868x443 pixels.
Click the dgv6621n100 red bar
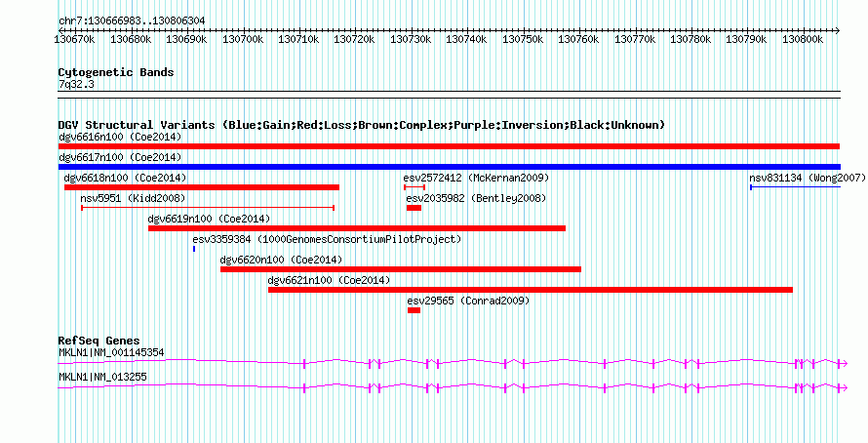click(x=531, y=290)
